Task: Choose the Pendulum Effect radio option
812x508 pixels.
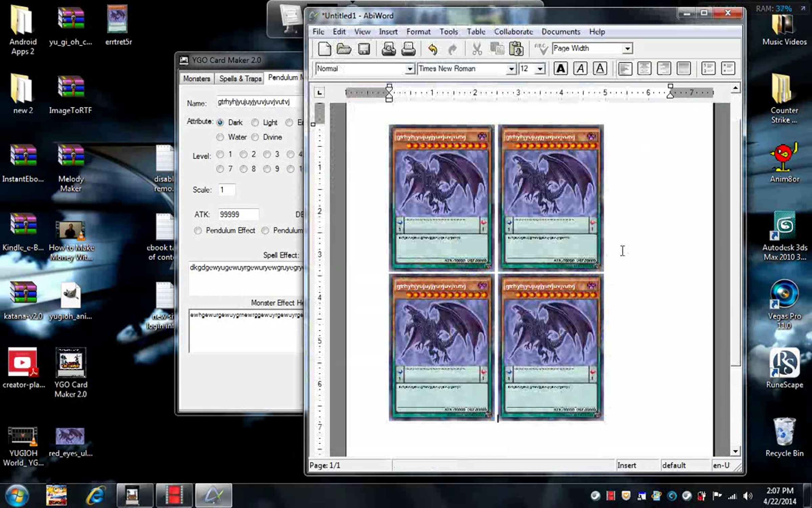Action: pyautogui.click(x=198, y=231)
